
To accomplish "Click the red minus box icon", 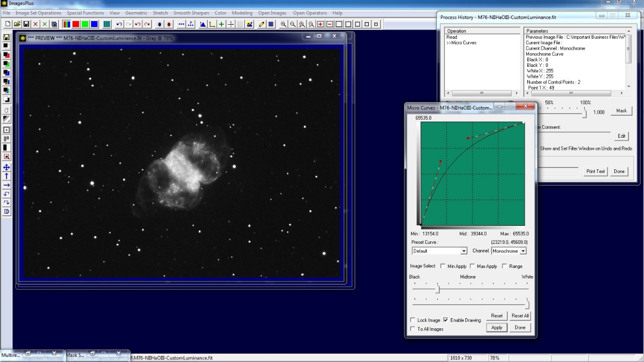I will [x=330, y=24].
